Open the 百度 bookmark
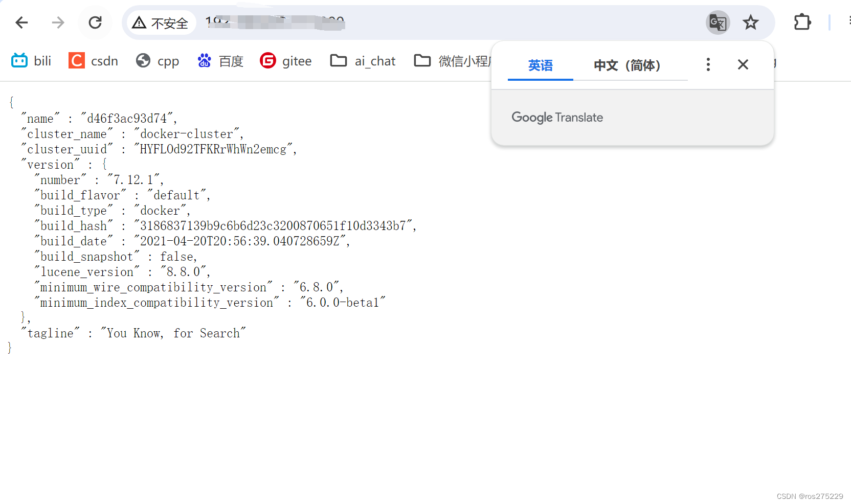This screenshot has width=851, height=504. tap(220, 61)
